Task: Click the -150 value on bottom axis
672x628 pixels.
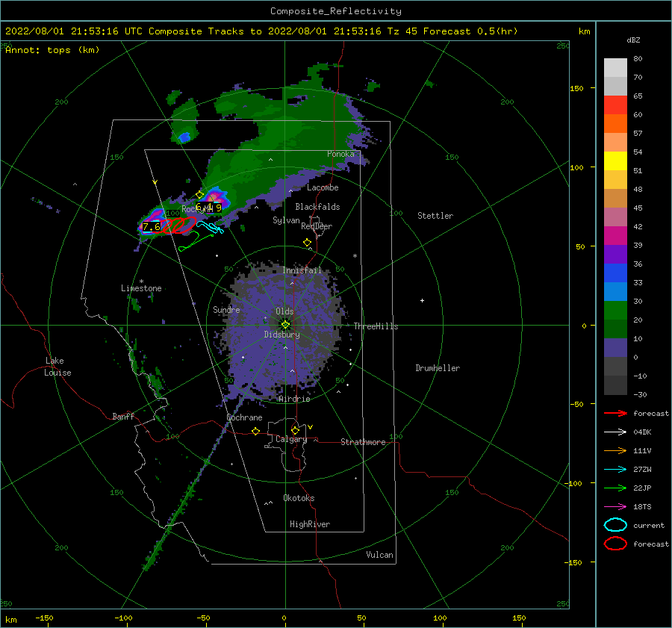Action: pyautogui.click(x=44, y=618)
